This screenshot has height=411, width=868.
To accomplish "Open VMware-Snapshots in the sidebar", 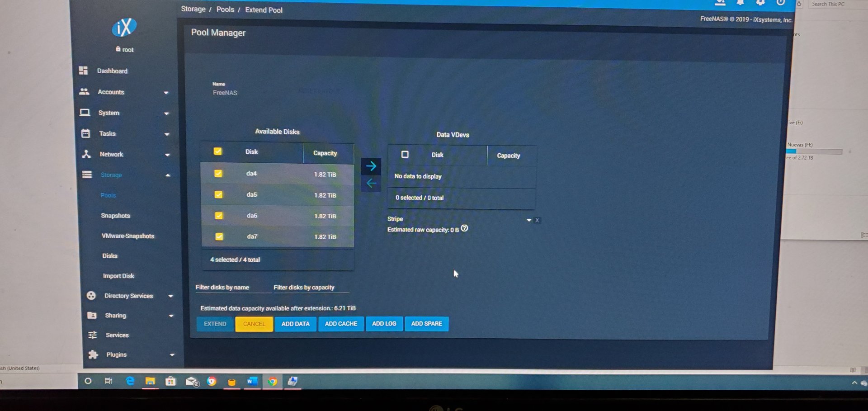I will (128, 236).
